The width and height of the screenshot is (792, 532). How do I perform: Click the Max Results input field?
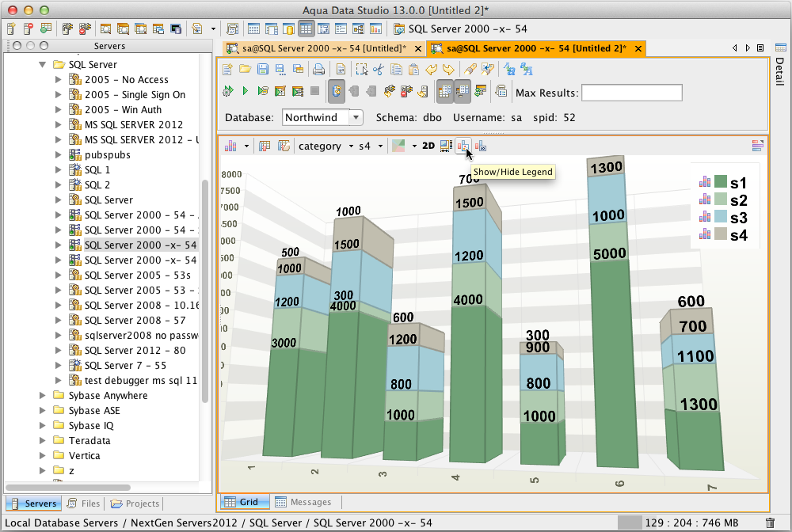coord(632,93)
